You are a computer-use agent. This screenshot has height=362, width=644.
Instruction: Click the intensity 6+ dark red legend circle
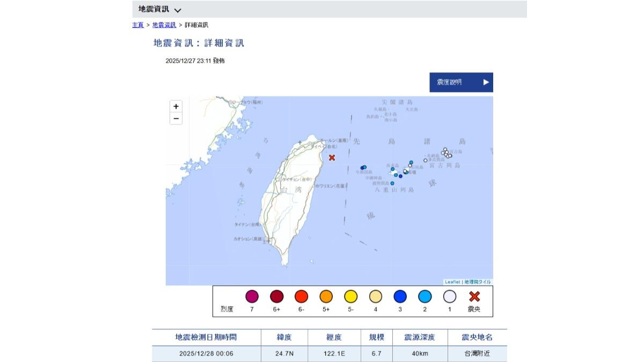276,297
